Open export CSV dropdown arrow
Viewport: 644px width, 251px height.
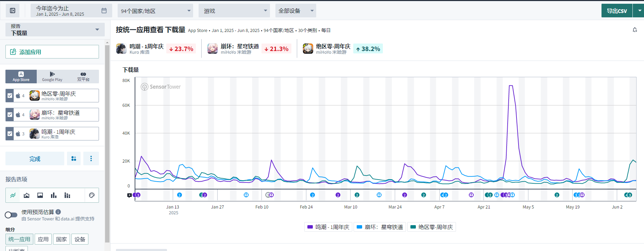tap(639, 11)
